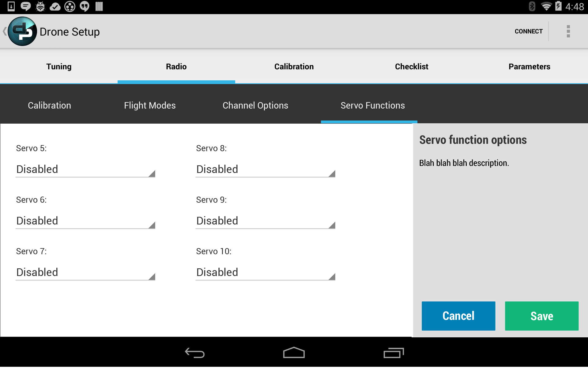The width and height of the screenshot is (588, 368).
Task: Toggle Servo 6 disabled state
Action: (x=85, y=220)
